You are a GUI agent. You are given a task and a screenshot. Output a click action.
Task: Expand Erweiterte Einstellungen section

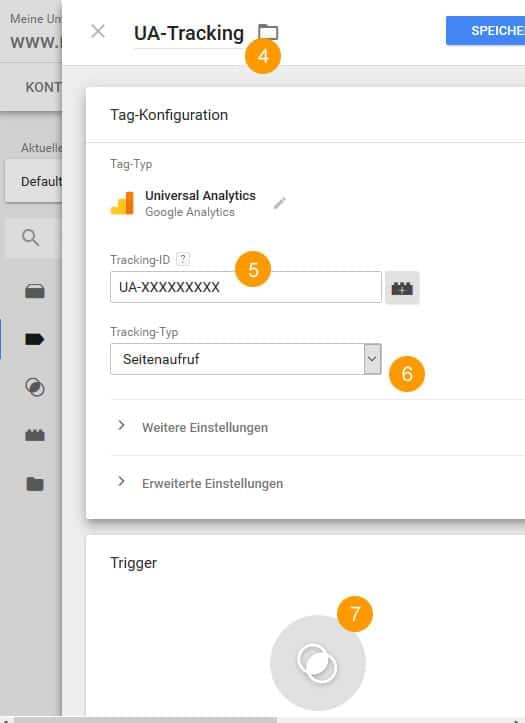(212, 483)
